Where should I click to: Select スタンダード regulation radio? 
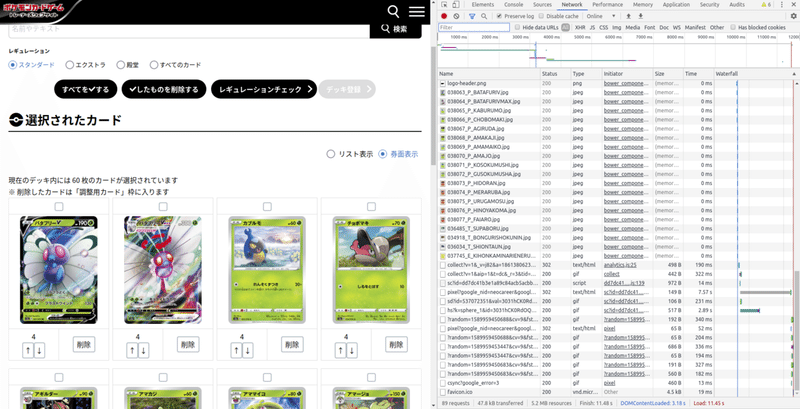click(13, 65)
